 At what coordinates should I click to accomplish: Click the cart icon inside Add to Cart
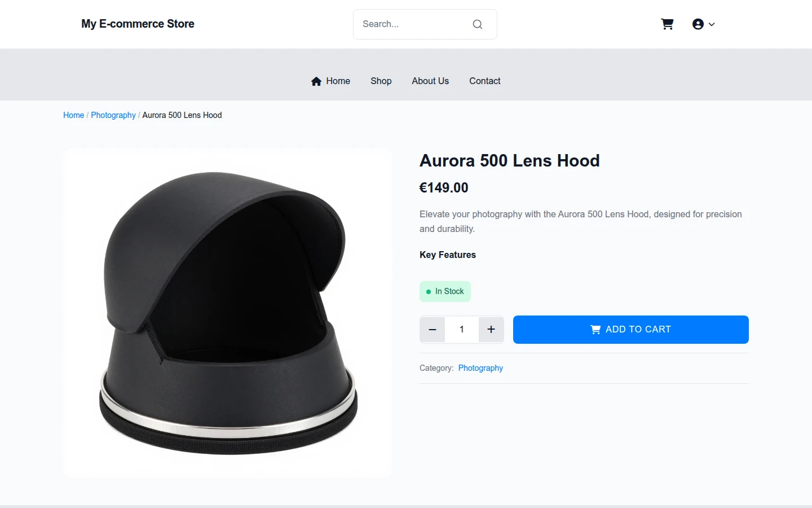tap(595, 330)
